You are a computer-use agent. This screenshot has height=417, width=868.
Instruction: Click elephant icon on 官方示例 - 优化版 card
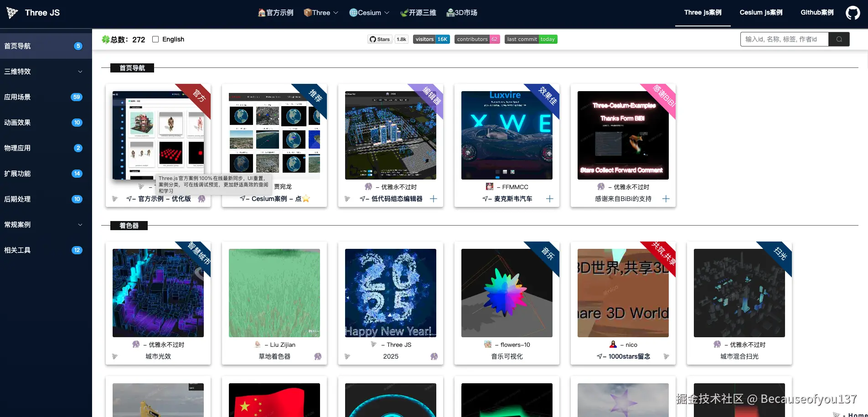pos(201,199)
